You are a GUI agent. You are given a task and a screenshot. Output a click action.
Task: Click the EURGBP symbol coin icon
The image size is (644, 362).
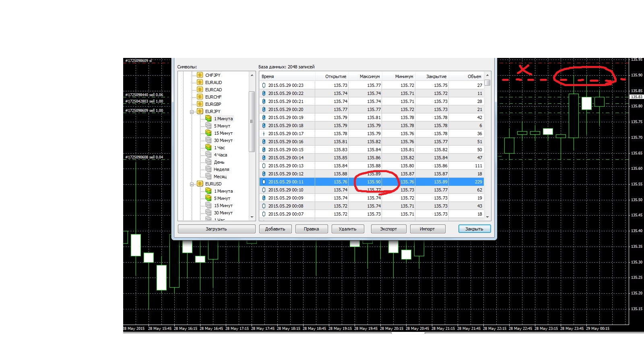pos(200,104)
